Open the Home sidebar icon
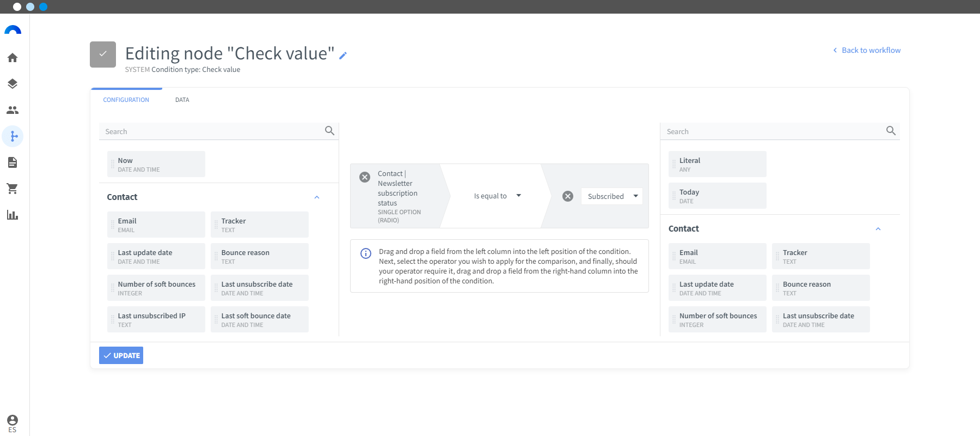 pos(13,58)
